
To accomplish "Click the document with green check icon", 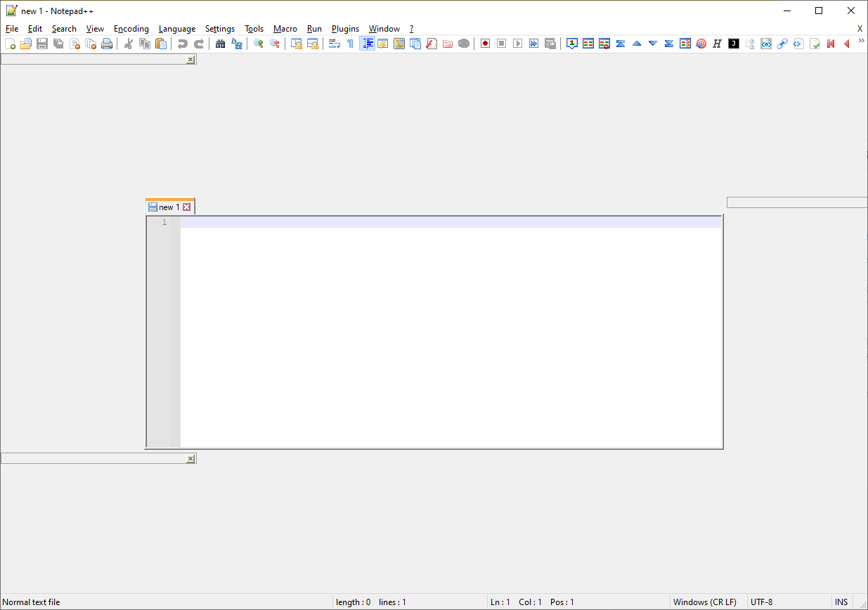I will (815, 44).
